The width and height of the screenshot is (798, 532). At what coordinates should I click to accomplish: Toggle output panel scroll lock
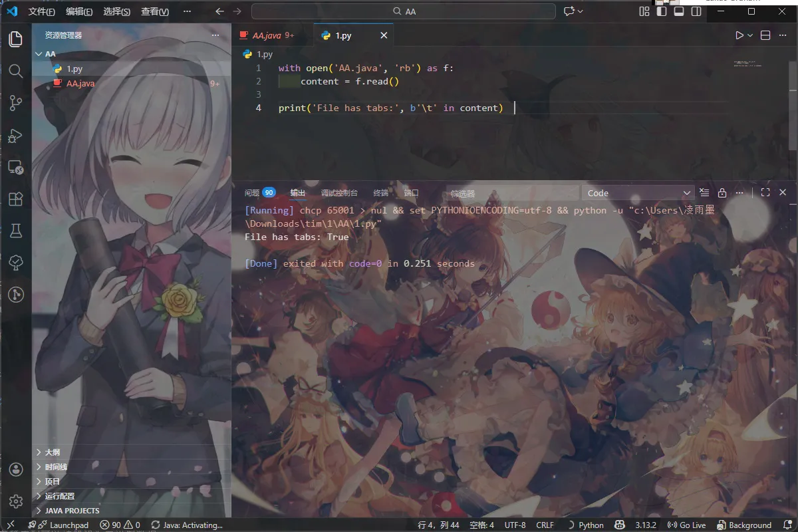coord(722,193)
